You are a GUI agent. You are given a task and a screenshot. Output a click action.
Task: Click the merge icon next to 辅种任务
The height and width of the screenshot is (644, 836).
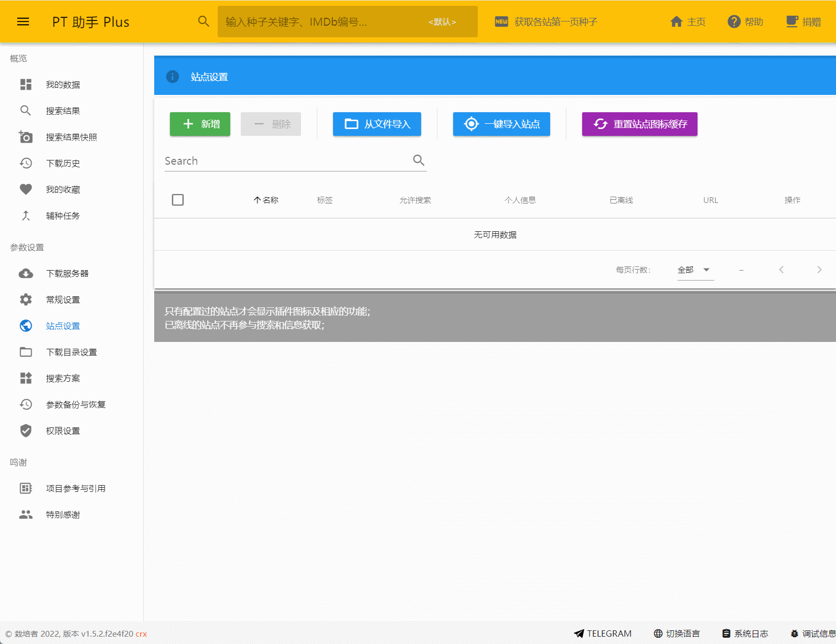pyautogui.click(x=26, y=216)
